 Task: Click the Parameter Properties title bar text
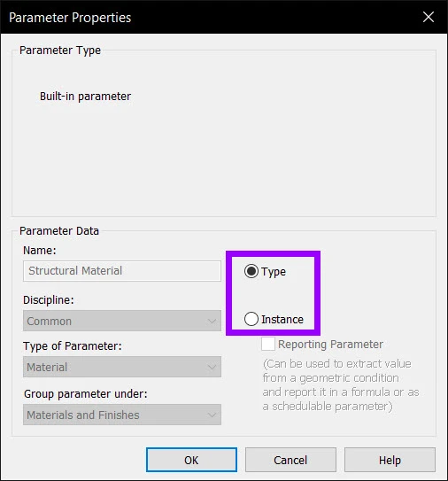70,18
